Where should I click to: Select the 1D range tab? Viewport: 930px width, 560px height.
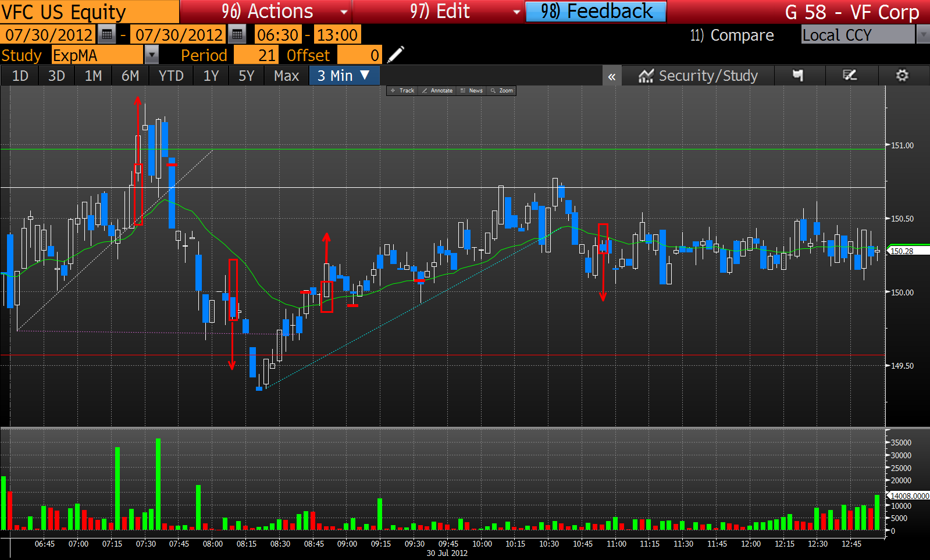20,76
